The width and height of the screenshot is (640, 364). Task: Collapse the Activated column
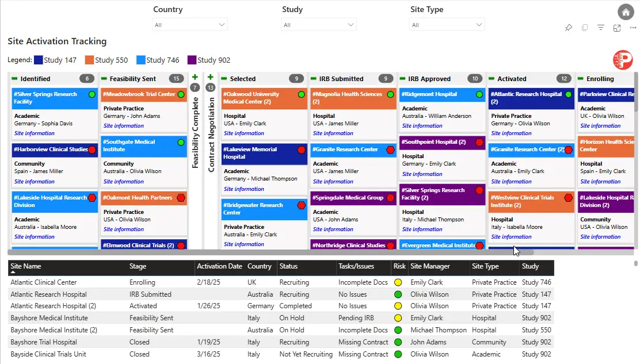coord(492,79)
